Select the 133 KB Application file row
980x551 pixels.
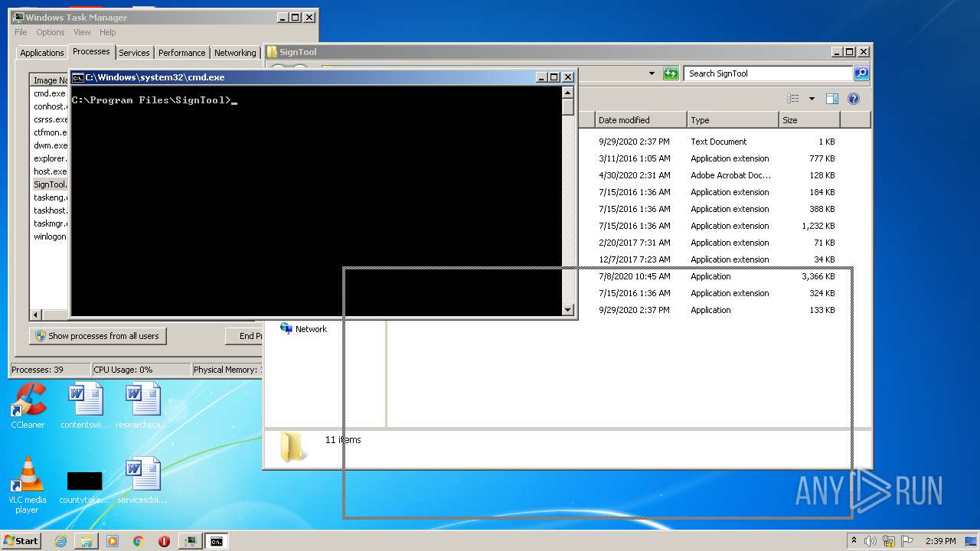tap(717, 310)
